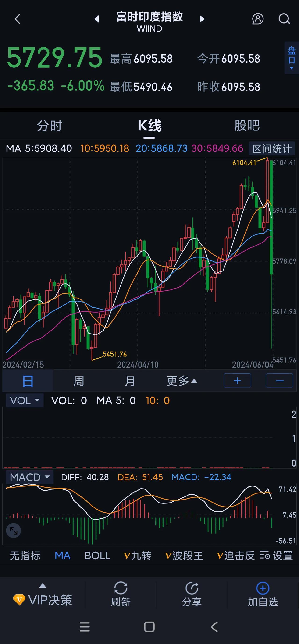299x644 pixels.
Task: Tap the DEA: 51.45 readout
Action: 140,477
